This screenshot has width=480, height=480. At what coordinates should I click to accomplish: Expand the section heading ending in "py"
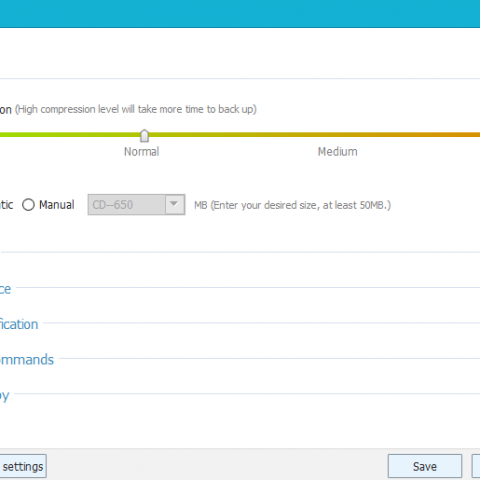click(x=5, y=395)
